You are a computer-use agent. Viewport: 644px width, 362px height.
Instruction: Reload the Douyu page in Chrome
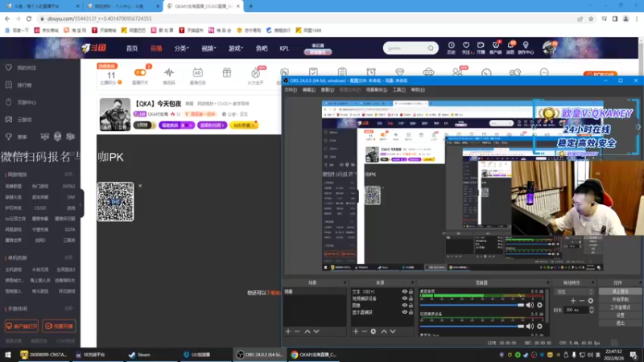click(x=29, y=19)
